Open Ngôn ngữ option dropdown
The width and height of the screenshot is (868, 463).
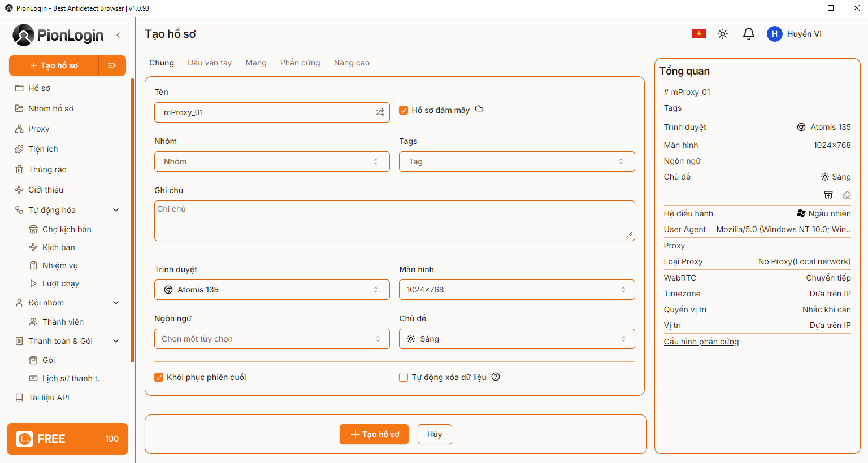point(272,339)
